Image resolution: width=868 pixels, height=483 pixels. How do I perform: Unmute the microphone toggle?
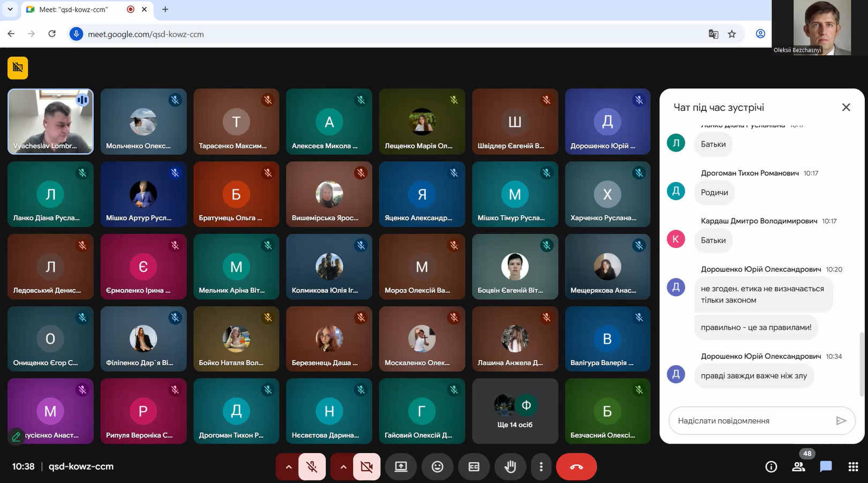coord(312,467)
